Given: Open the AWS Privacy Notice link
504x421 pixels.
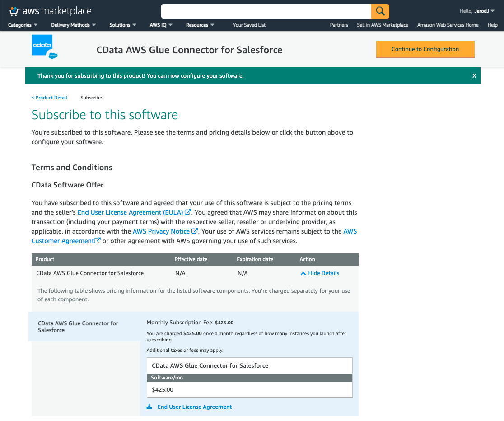Looking at the screenshot, I should point(161,231).
